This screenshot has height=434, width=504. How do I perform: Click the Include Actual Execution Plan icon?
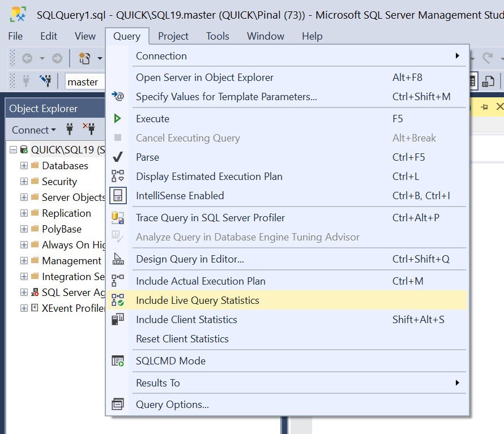118,281
